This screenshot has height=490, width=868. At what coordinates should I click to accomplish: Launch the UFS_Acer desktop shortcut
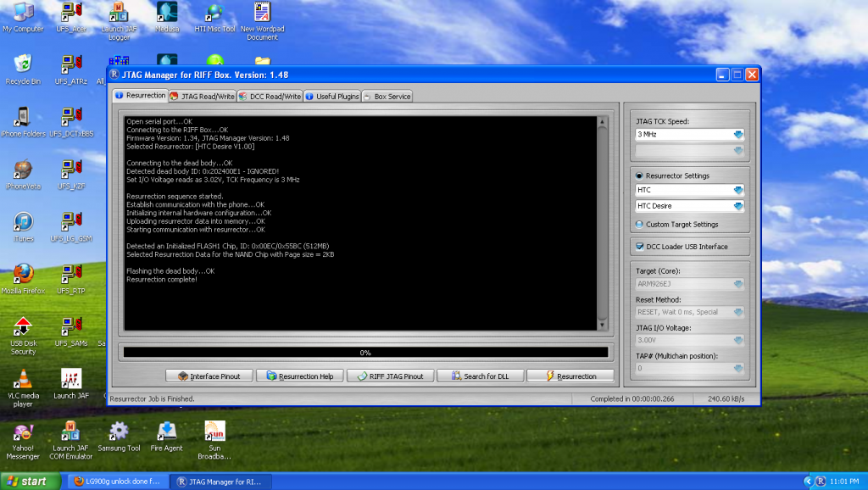71,17
